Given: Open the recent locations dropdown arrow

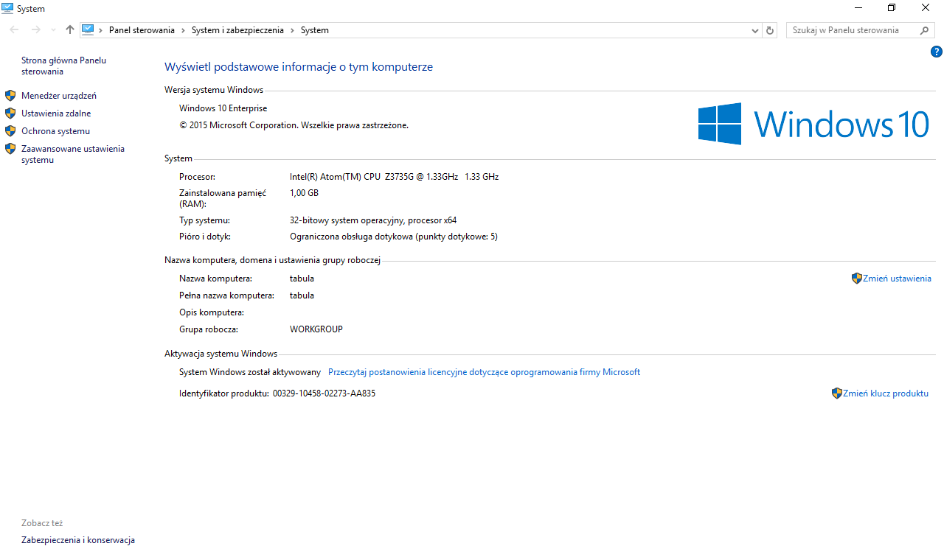Looking at the screenshot, I should click(52, 30).
